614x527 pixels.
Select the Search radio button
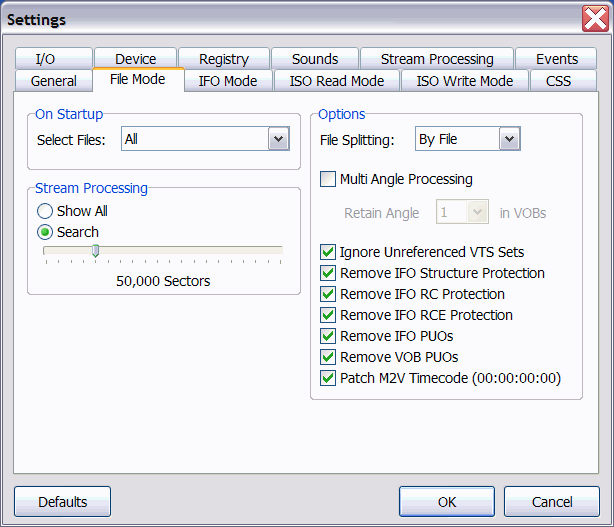click(45, 232)
